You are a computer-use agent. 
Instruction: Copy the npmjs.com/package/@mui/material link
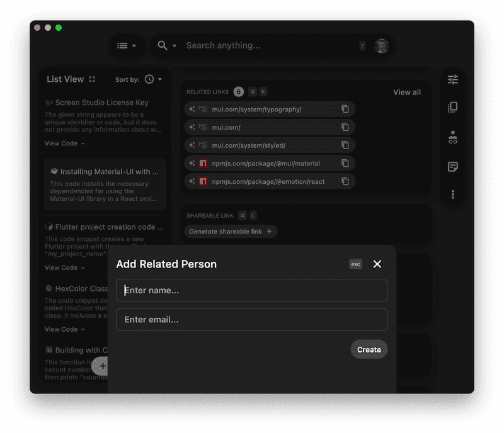coord(345,162)
